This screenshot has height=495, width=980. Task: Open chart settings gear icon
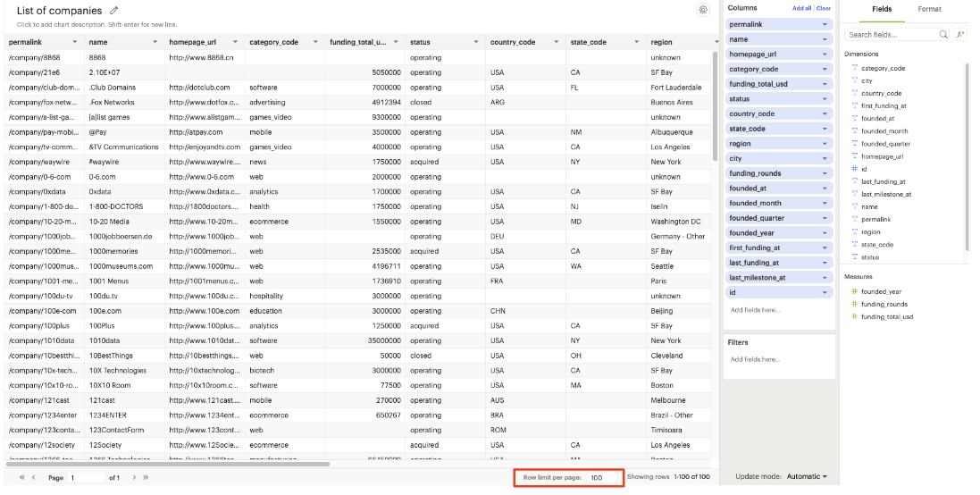pos(703,10)
